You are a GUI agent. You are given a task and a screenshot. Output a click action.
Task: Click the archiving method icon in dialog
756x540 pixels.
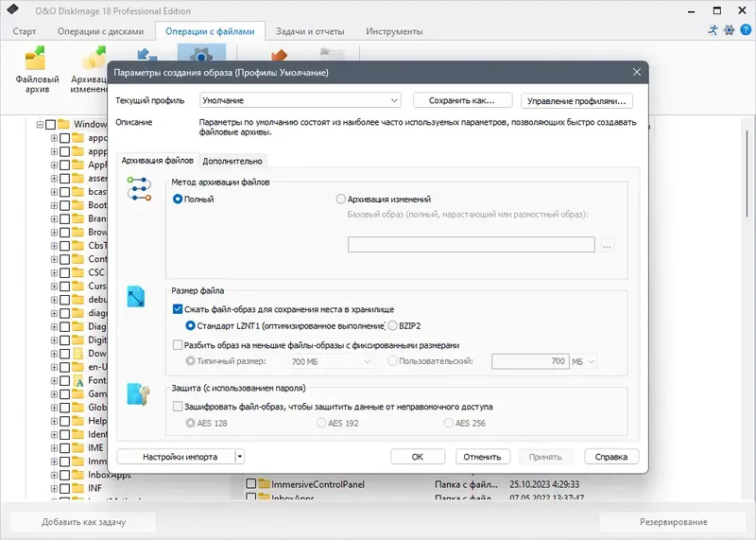coord(139,189)
